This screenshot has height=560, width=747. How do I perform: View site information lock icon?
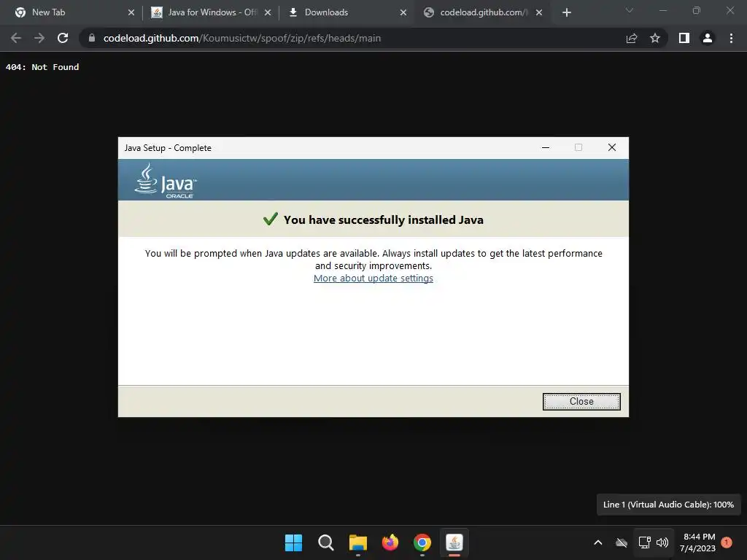92,38
